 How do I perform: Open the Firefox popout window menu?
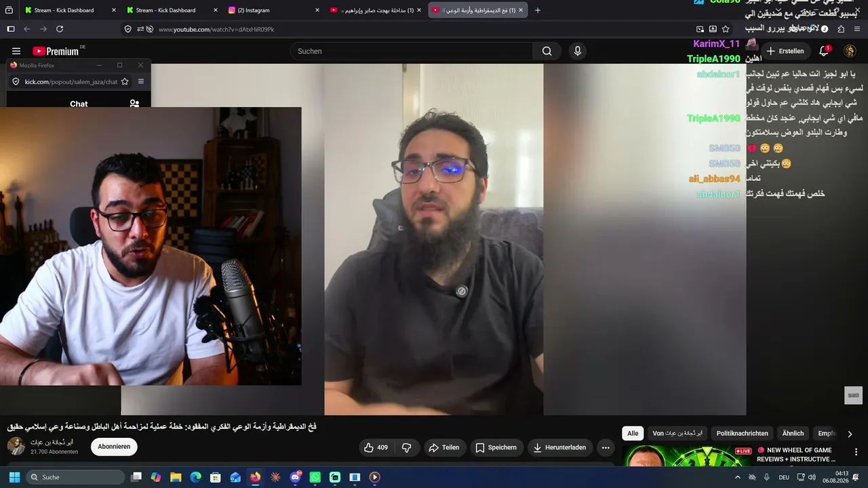141,81
